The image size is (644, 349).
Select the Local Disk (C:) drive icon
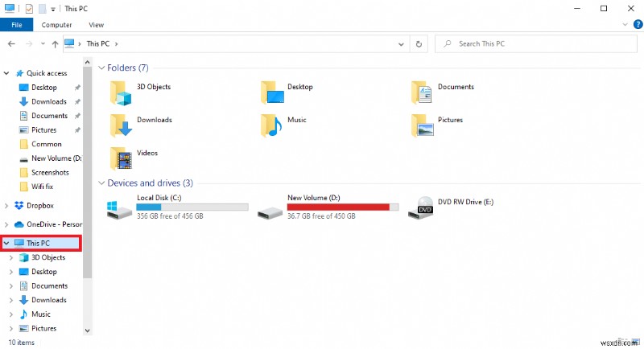119,209
